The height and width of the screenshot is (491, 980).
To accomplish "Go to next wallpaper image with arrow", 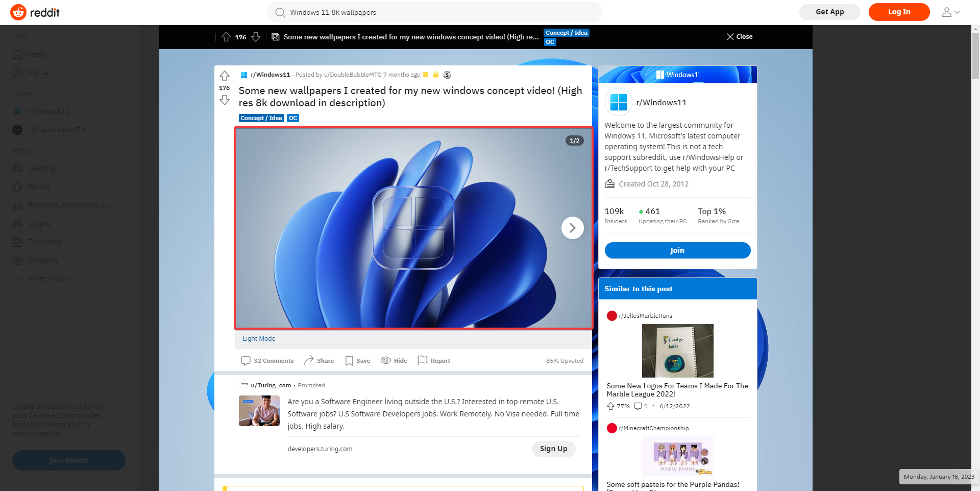I will tap(572, 228).
